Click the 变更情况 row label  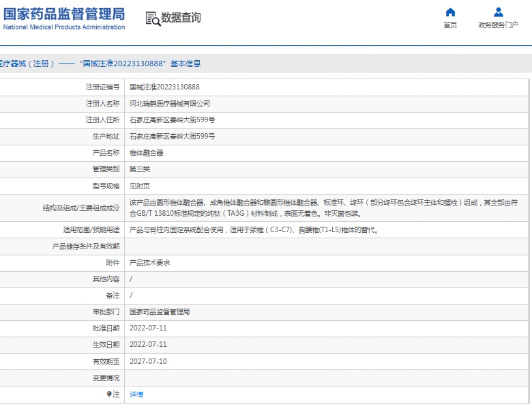(x=106, y=378)
